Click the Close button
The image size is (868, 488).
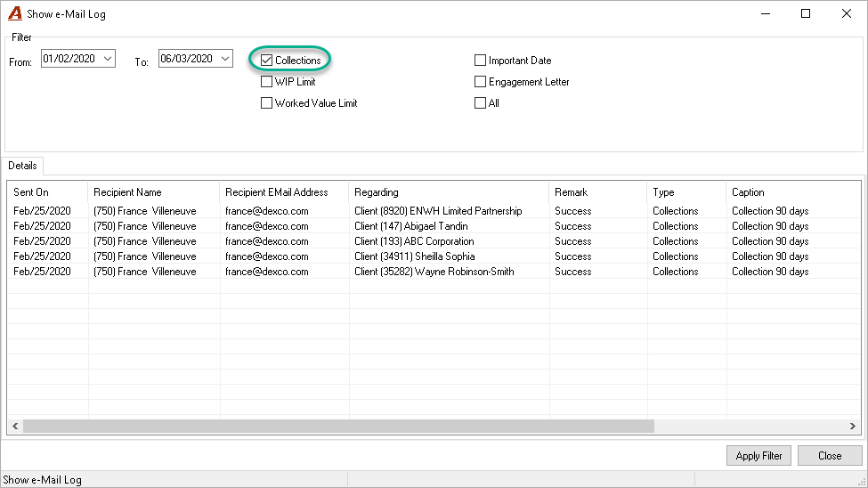[830, 456]
